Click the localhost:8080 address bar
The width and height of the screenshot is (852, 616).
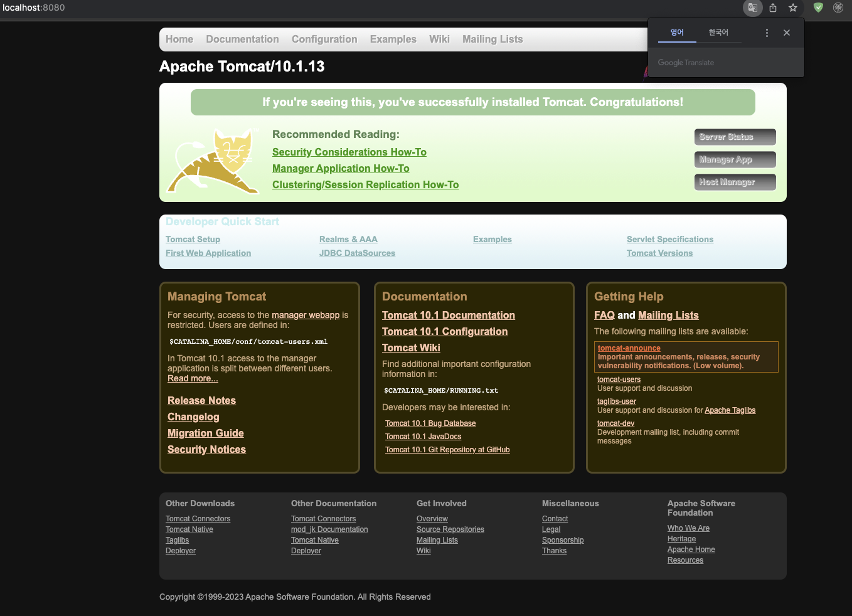coord(34,8)
